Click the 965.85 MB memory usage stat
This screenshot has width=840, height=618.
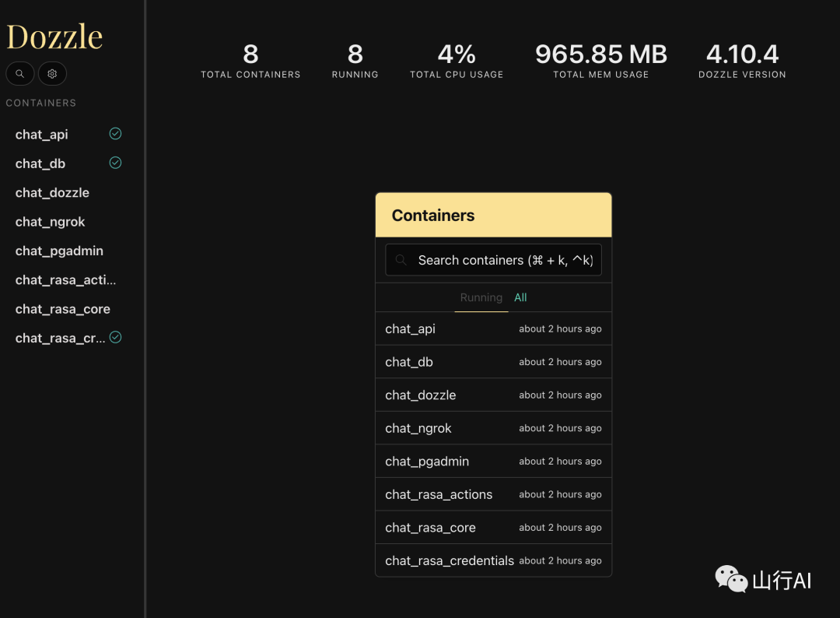601,61
